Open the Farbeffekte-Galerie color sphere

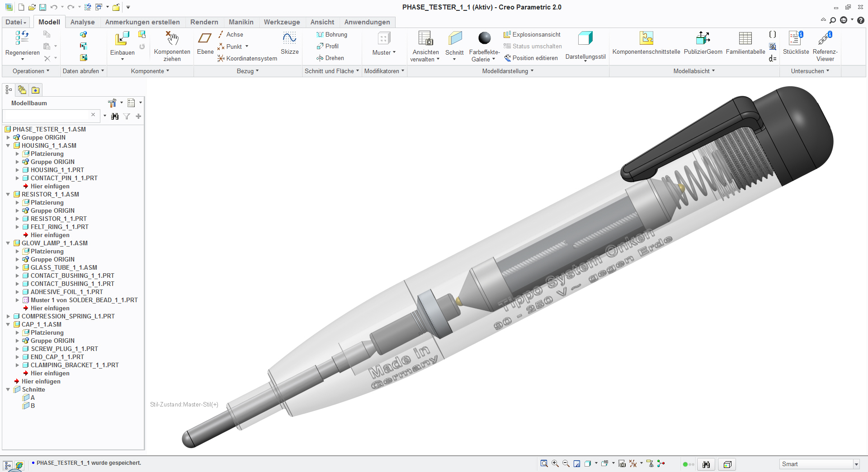(484, 38)
